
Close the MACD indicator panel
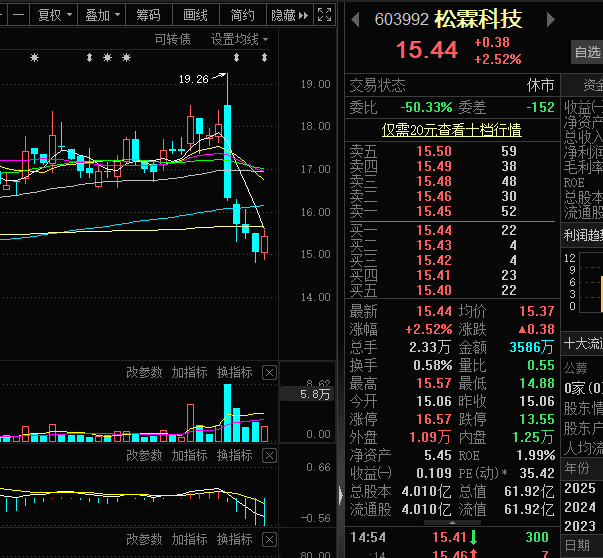(x=269, y=456)
